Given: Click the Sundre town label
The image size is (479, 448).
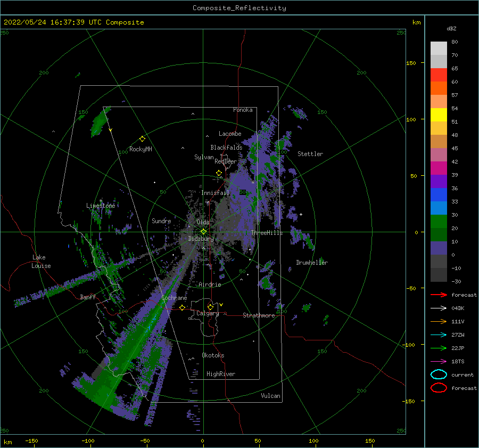Looking at the screenshot, I should click(161, 221).
